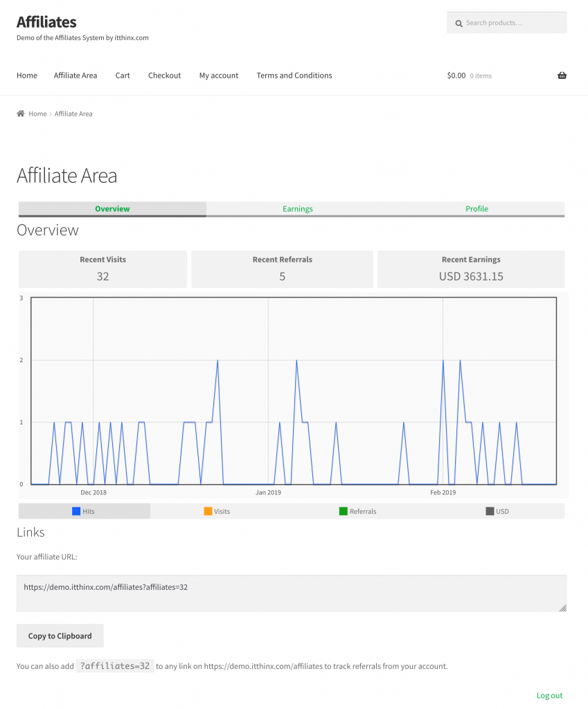Click the ?affiliates=32 code snippet
The height and width of the screenshot is (709, 588).
(x=115, y=666)
